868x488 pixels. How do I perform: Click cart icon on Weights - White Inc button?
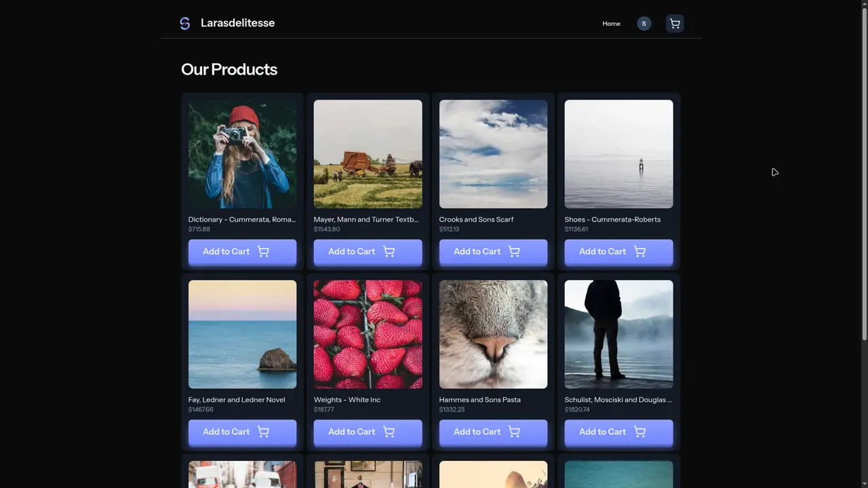click(x=389, y=432)
